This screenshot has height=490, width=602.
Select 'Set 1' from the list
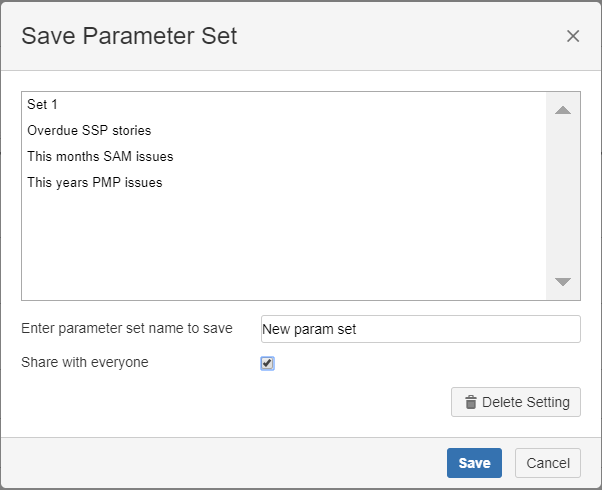pyautogui.click(x=44, y=105)
